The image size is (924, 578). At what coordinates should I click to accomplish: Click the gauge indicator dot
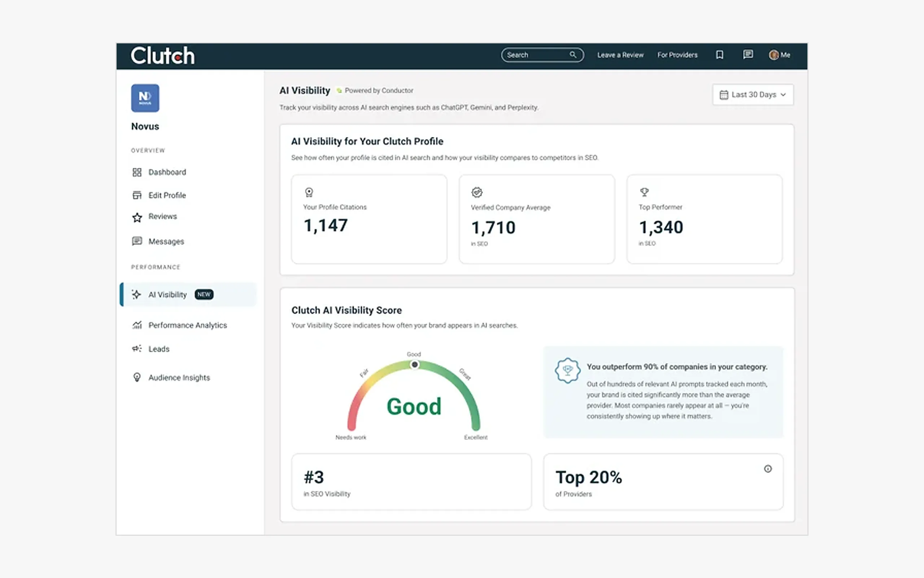414,365
